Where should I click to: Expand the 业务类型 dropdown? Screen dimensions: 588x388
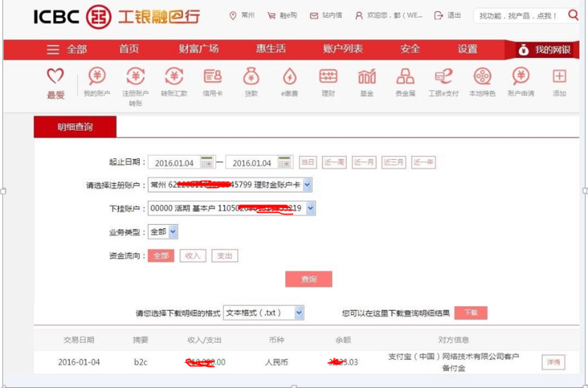pos(172,232)
